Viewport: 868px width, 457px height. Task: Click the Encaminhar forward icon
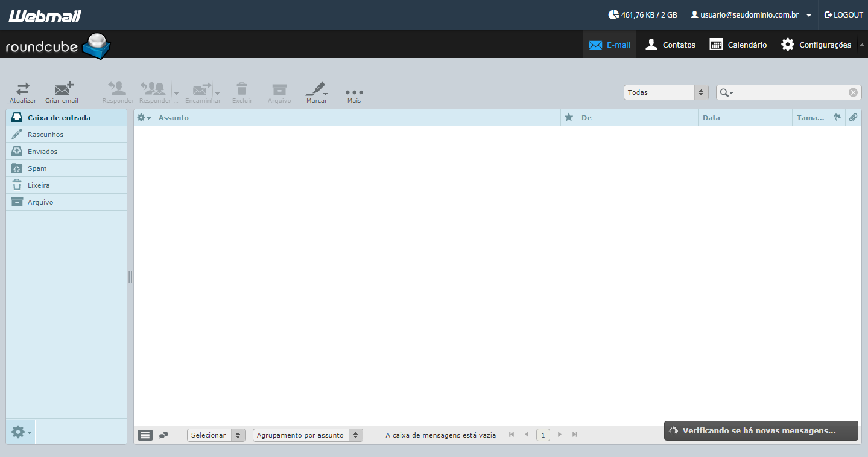point(201,89)
